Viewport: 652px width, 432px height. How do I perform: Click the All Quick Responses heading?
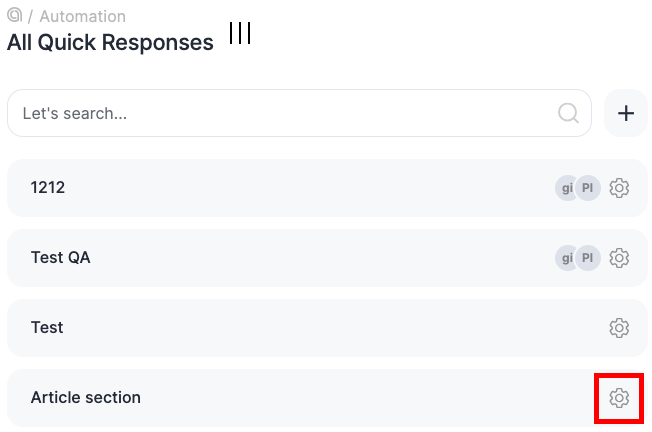pos(110,43)
